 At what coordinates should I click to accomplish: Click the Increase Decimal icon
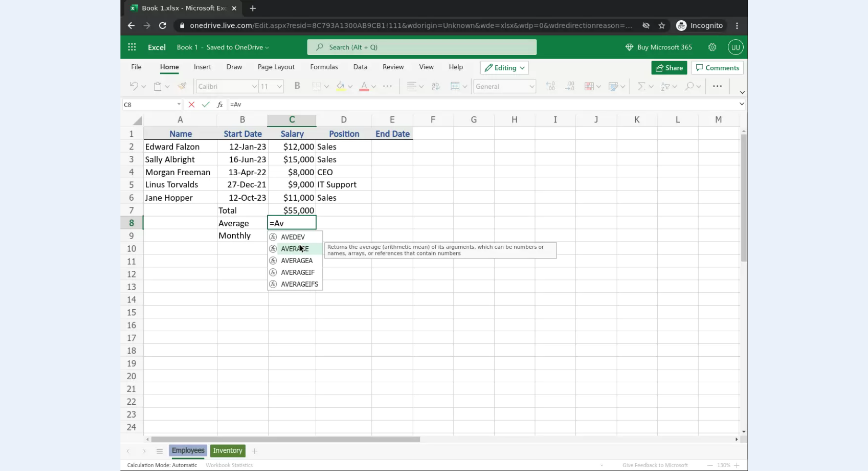point(550,86)
